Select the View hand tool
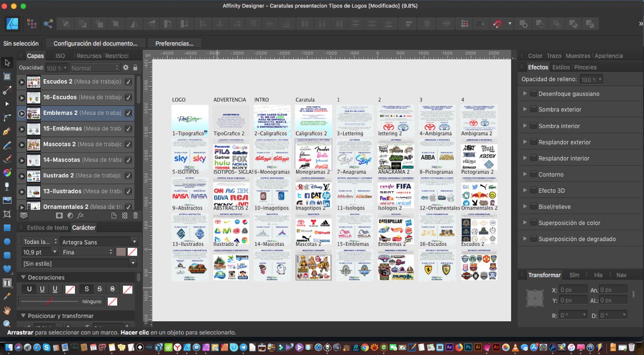Viewport: 644px width, 355px height. (7, 310)
